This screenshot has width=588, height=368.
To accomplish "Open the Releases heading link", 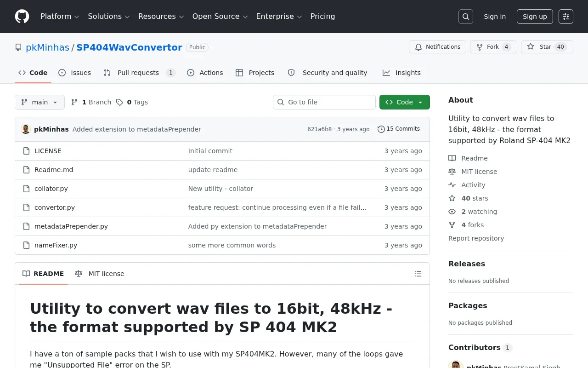I will (x=467, y=264).
